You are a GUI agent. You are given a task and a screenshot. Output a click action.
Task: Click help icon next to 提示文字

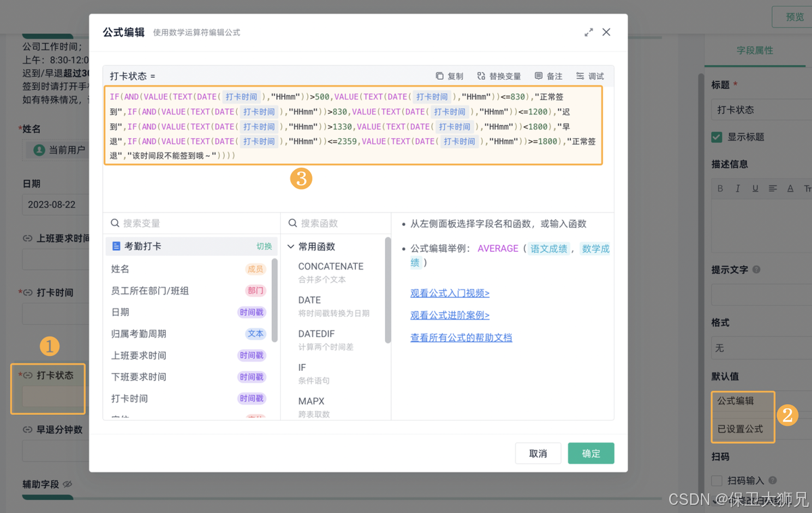(757, 269)
